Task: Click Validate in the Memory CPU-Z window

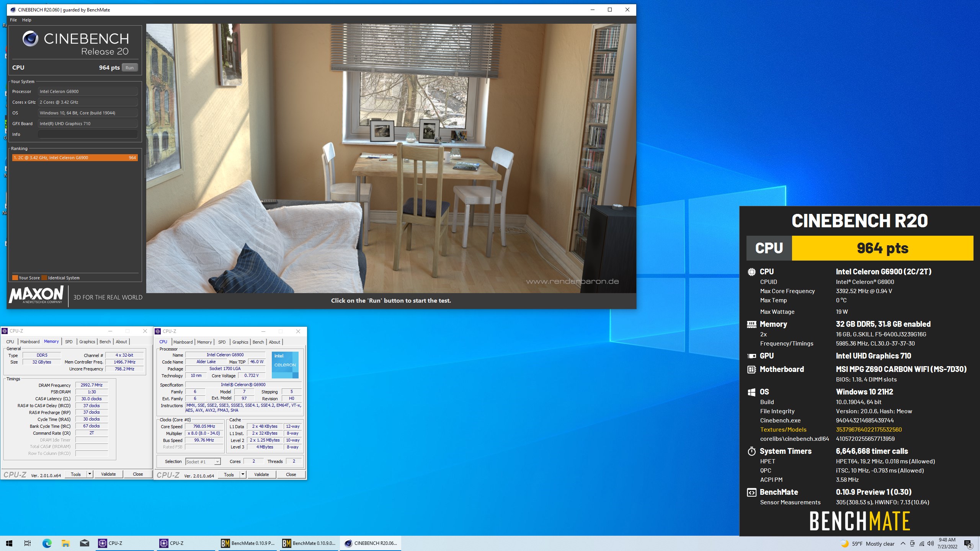Action: [108, 474]
